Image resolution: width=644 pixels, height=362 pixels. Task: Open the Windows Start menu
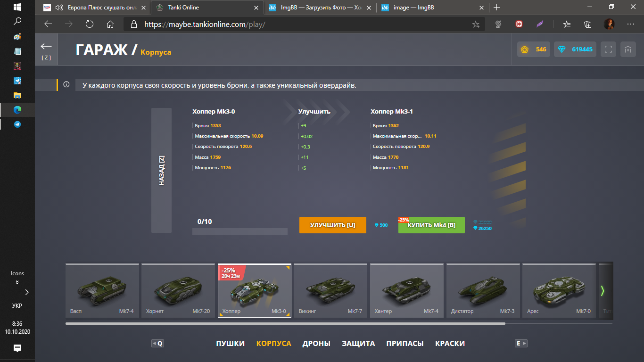[17, 7]
